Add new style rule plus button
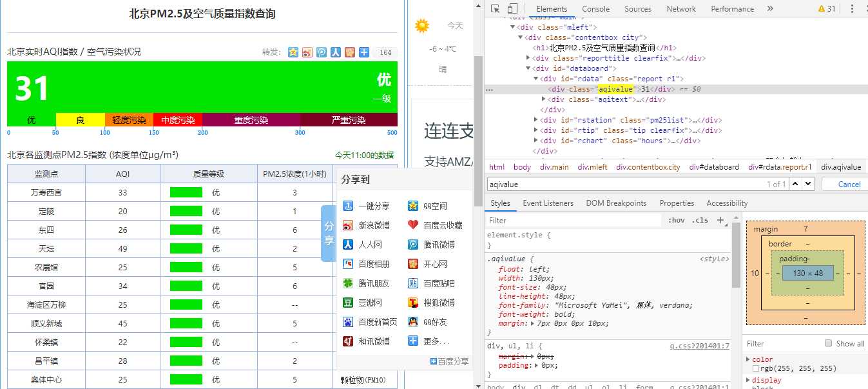The height and width of the screenshot is (389, 868). [720, 220]
